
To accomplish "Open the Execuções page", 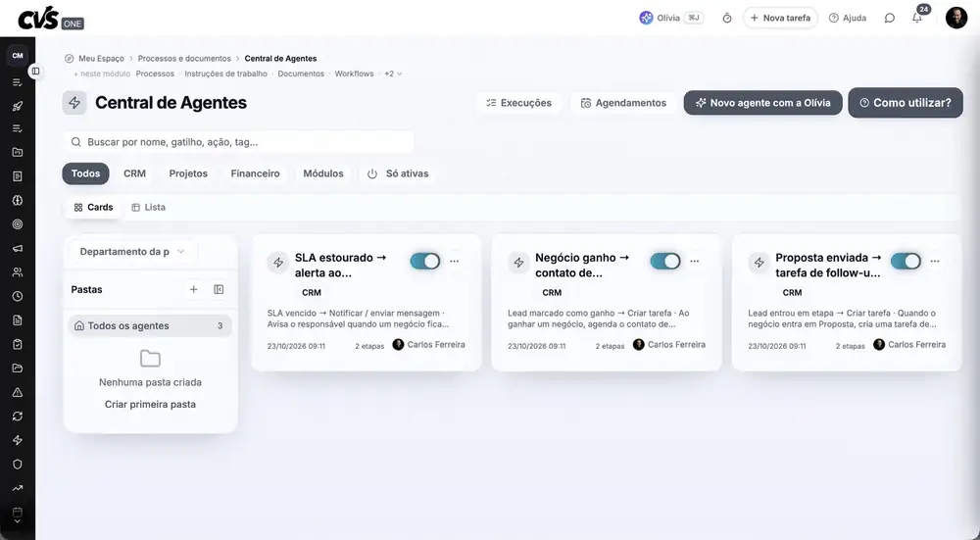I will [x=518, y=103].
